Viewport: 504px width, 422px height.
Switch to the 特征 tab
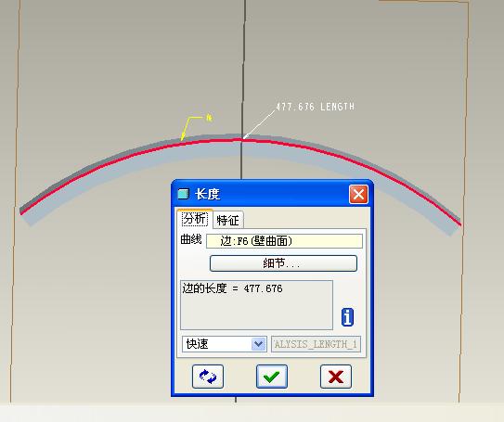point(227,221)
